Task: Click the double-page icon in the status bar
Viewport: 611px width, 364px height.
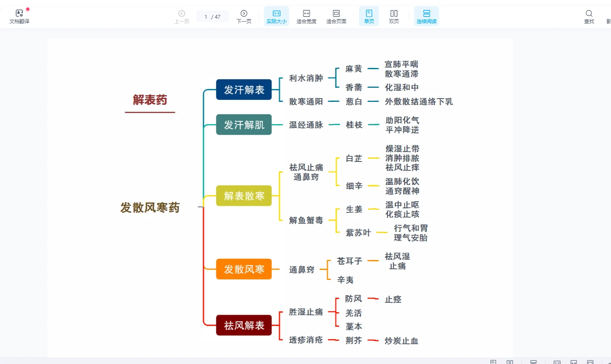Action: [x=510, y=362]
